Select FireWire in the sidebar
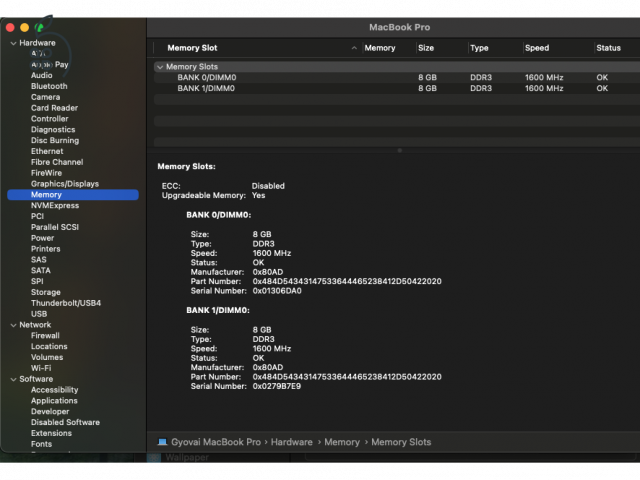Image resolution: width=640 pixels, height=480 pixels. (46, 173)
